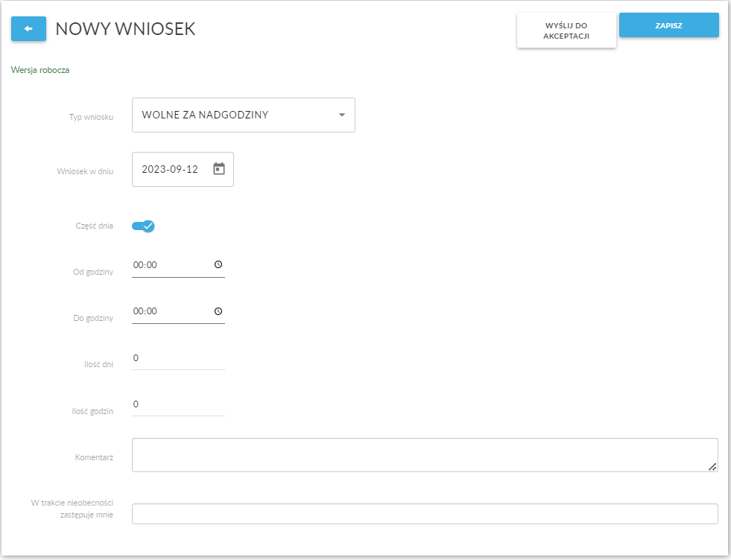Click the Ilość dni field
731x560 pixels.
178,358
